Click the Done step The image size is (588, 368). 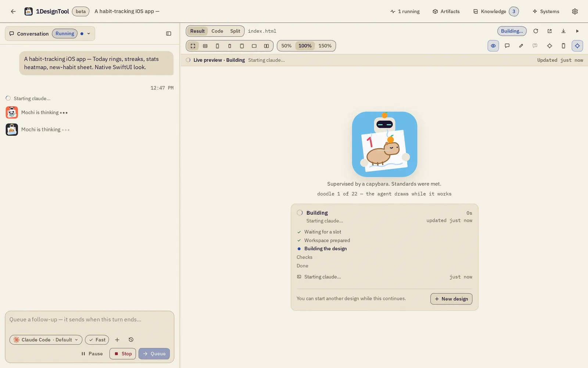click(x=302, y=266)
